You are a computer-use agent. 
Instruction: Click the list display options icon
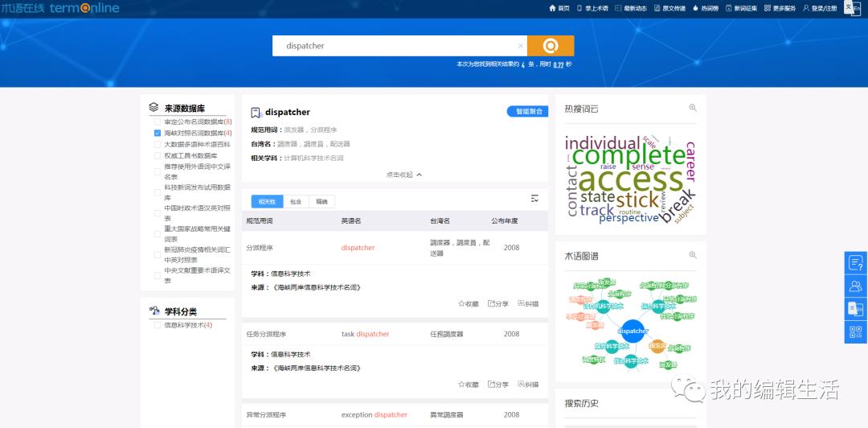pyautogui.click(x=534, y=199)
